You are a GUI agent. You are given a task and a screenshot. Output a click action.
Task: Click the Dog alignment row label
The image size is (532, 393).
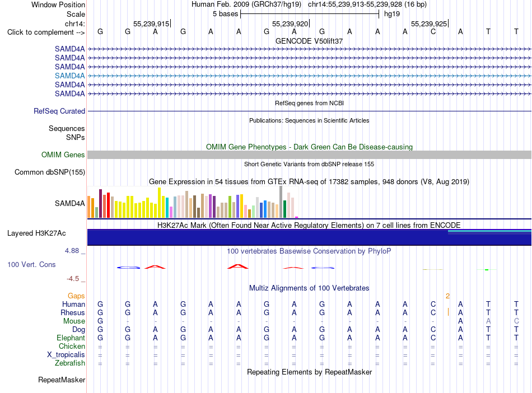(x=79, y=330)
